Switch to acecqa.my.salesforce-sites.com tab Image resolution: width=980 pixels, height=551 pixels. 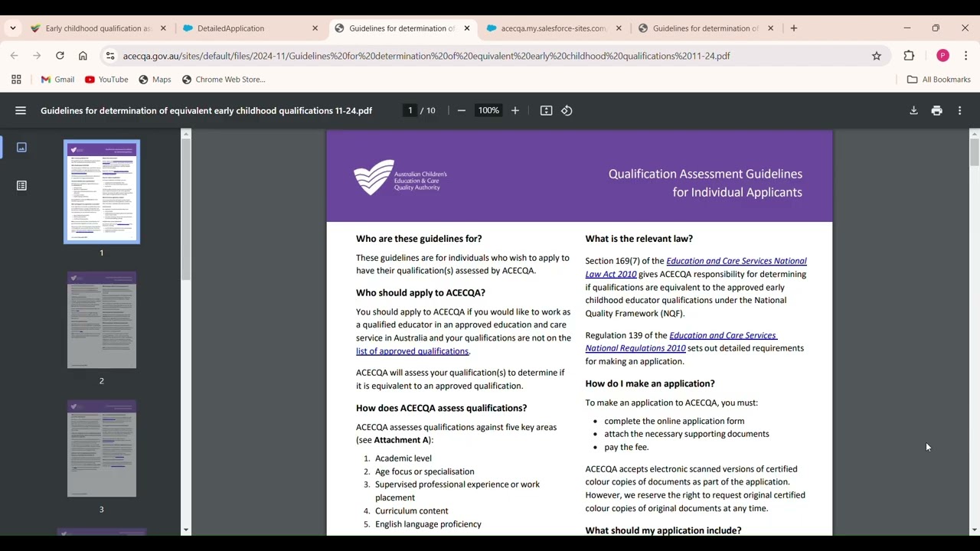(553, 28)
